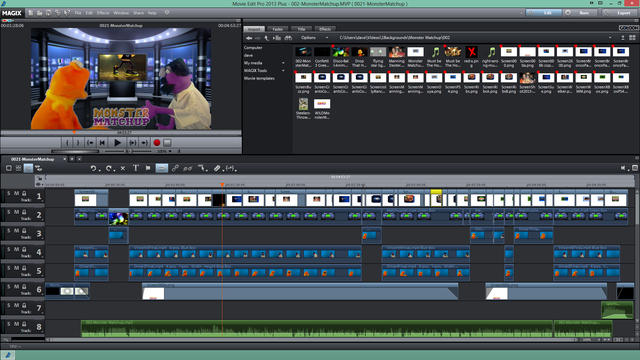Click the Export button at top right

click(x=620, y=13)
